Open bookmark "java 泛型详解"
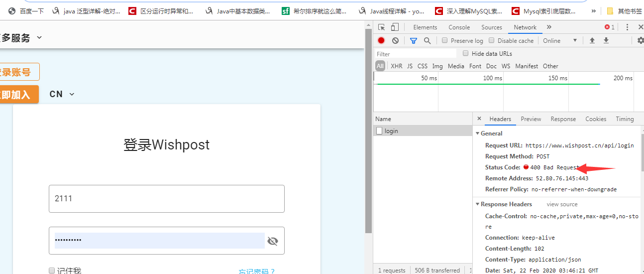Screen dimensions: 644x274 point(87,11)
